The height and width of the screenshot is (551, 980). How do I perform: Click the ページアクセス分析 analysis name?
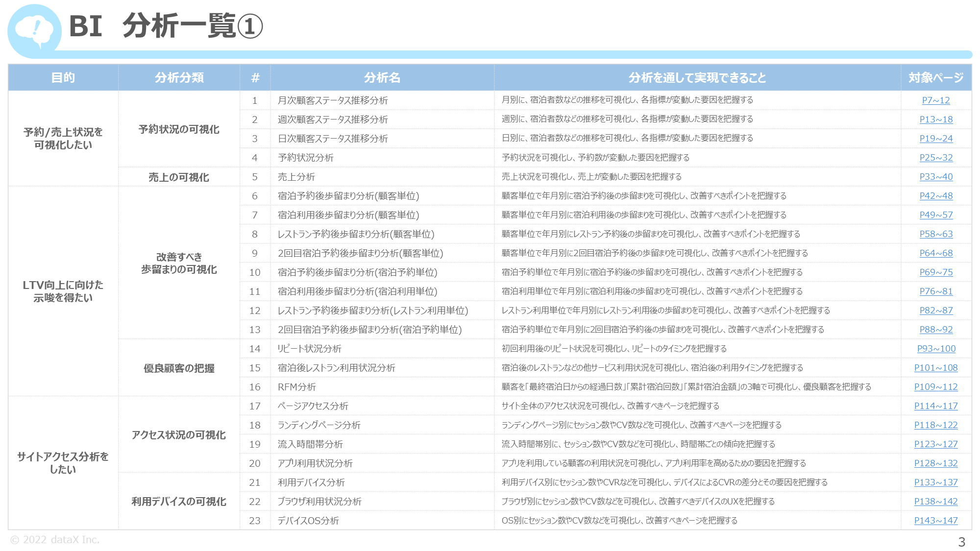pyautogui.click(x=313, y=406)
